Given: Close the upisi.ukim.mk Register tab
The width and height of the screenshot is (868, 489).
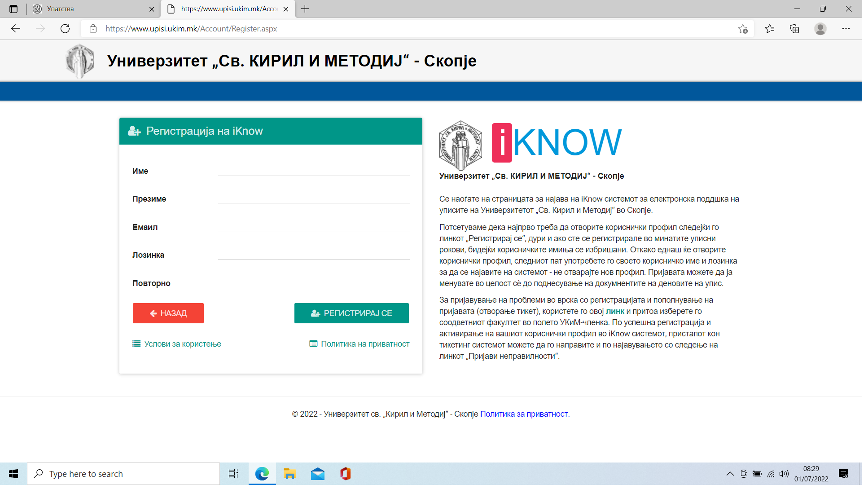Looking at the screenshot, I should click(286, 9).
